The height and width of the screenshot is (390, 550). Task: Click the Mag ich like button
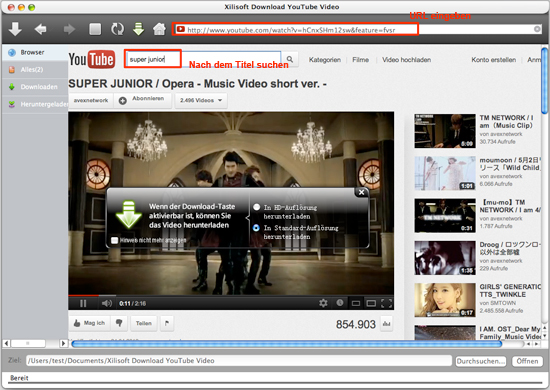tap(89, 323)
